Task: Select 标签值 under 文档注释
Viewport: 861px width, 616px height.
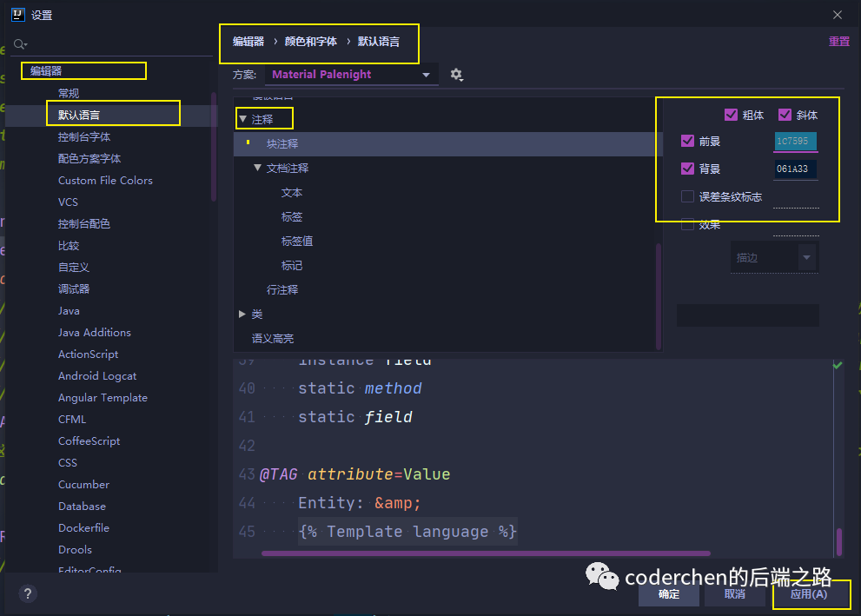Action: pyautogui.click(x=297, y=241)
